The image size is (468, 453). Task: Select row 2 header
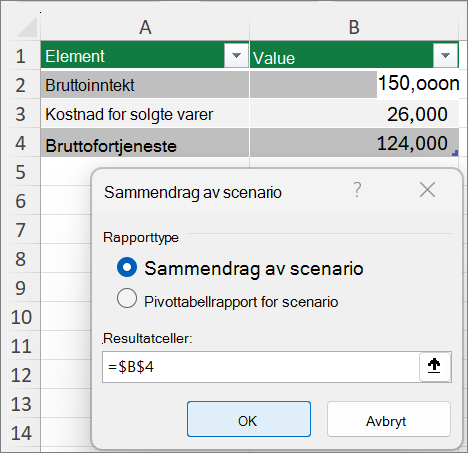tap(20, 85)
